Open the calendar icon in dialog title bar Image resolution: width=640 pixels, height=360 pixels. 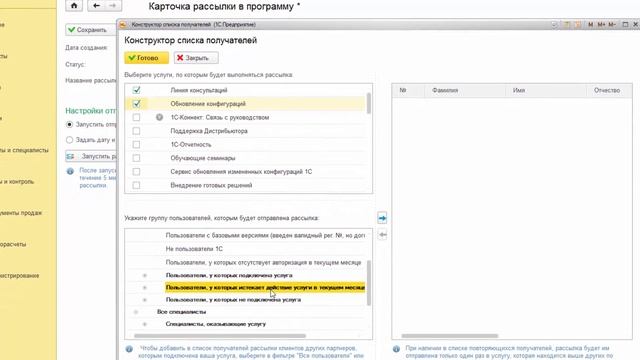pos(578,24)
